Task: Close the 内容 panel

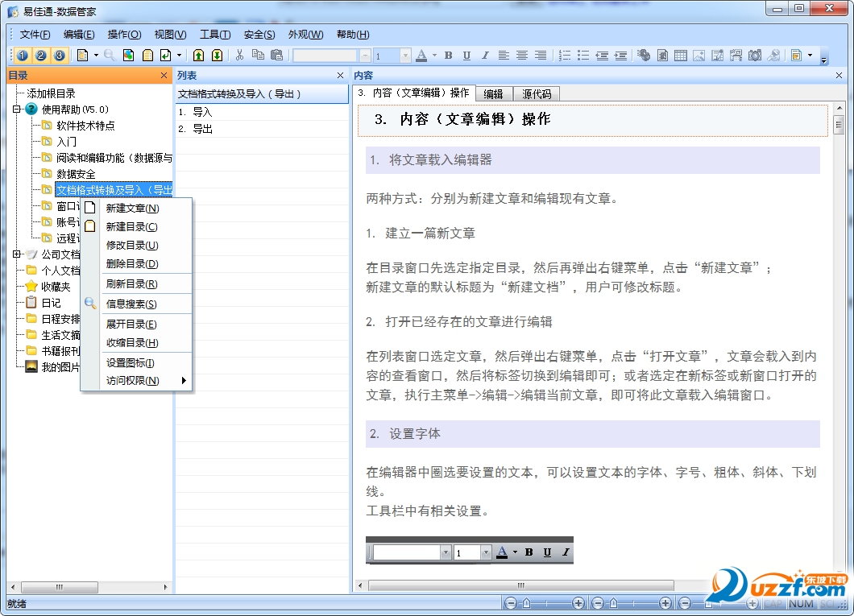Action: [839, 76]
